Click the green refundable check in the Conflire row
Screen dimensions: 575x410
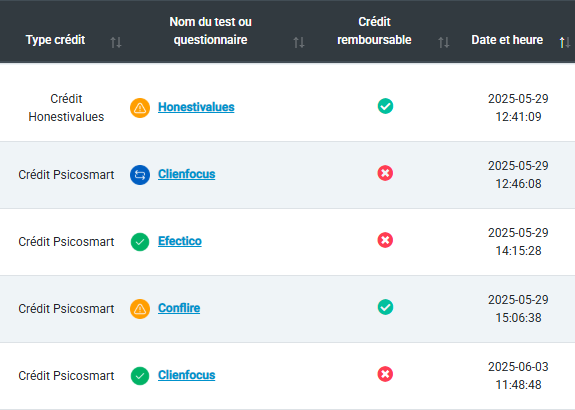click(x=385, y=307)
